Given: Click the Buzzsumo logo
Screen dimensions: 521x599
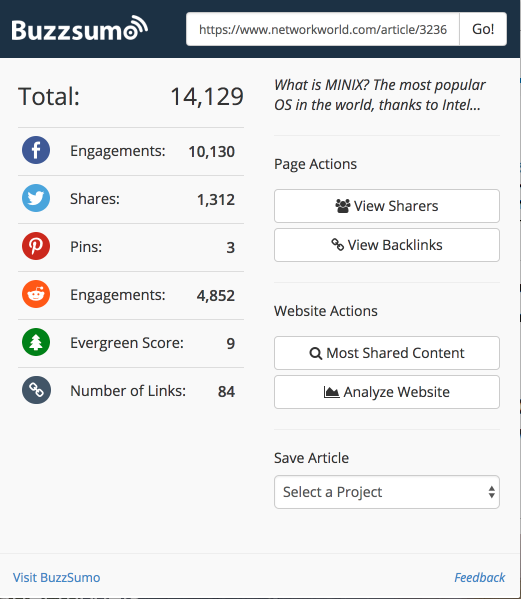Looking at the screenshot, I should [x=79, y=29].
